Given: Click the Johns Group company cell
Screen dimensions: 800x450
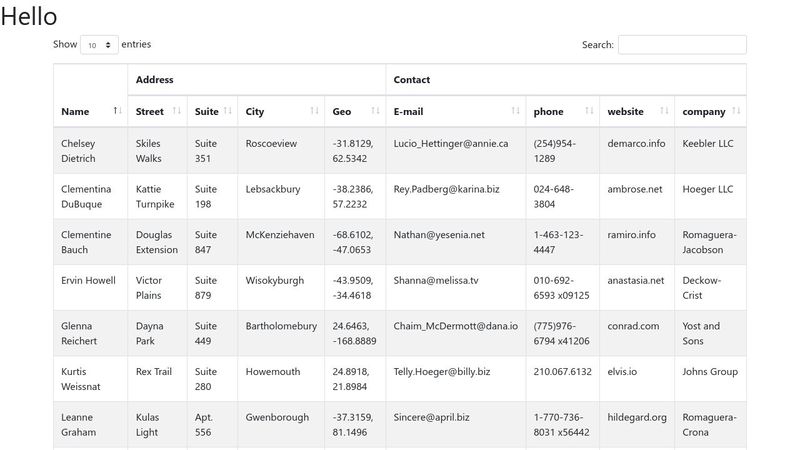Looking at the screenshot, I should (710, 372).
